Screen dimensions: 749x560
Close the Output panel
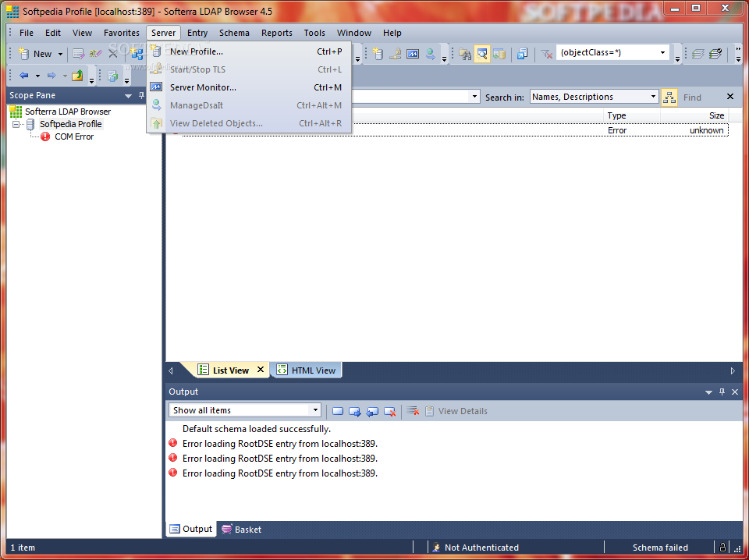click(735, 392)
